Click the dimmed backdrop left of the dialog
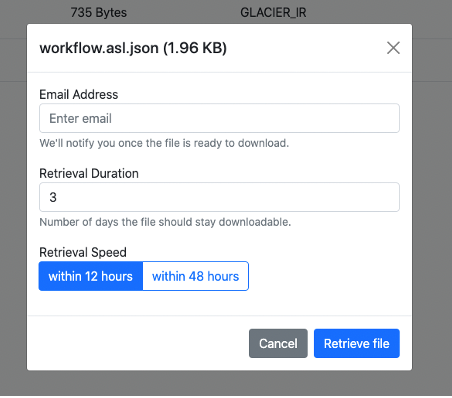Screen dimensions: 452x398 point(13,200)
